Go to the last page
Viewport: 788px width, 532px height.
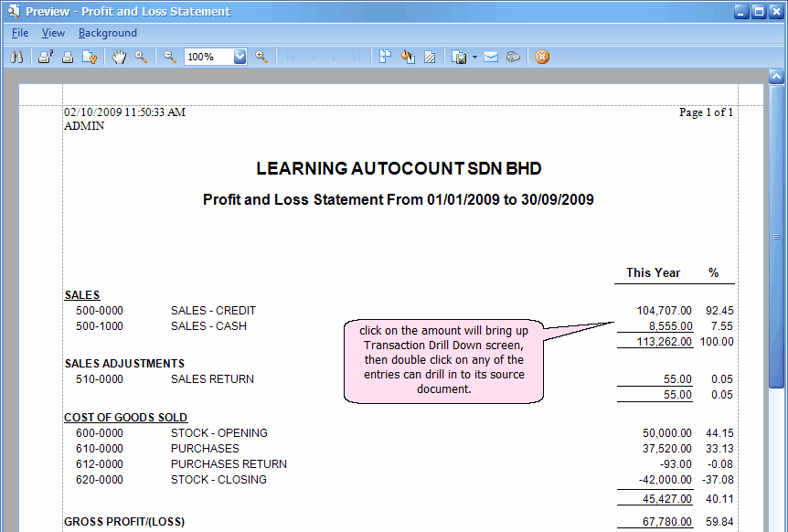pos(357,57)
